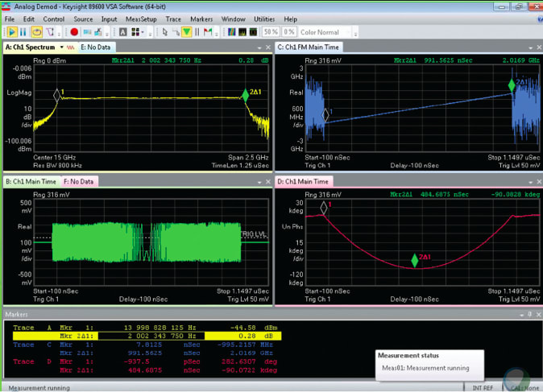Screen dimensions: 543x392
Task: Open the A: Ch1 Spectrum trace dropdown arrow
Action: pos(60,47)
